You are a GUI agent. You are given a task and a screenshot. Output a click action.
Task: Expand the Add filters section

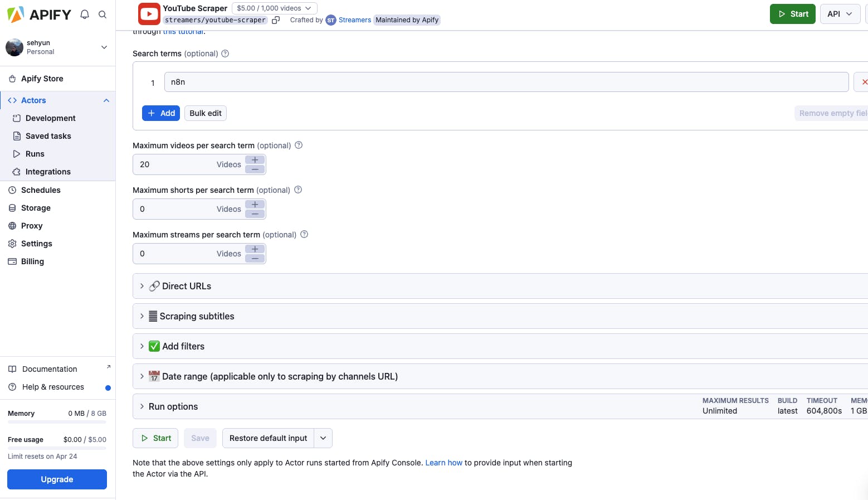[500, 346]
